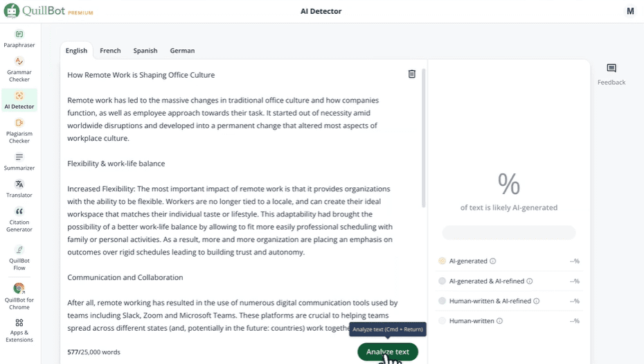Switch to the Spanish language tab
Viewport: 644px width, 364px height.
coord(145,51)
